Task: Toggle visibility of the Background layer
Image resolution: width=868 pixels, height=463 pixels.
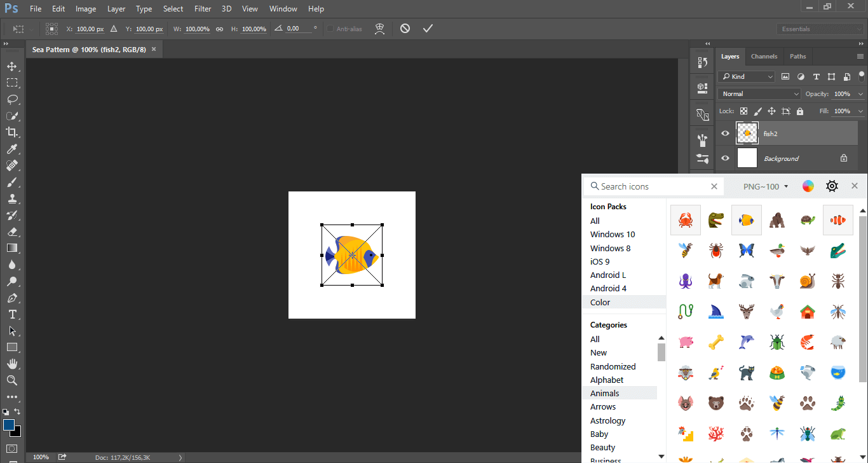Action: pyautogui.click(x=724, y=158)
